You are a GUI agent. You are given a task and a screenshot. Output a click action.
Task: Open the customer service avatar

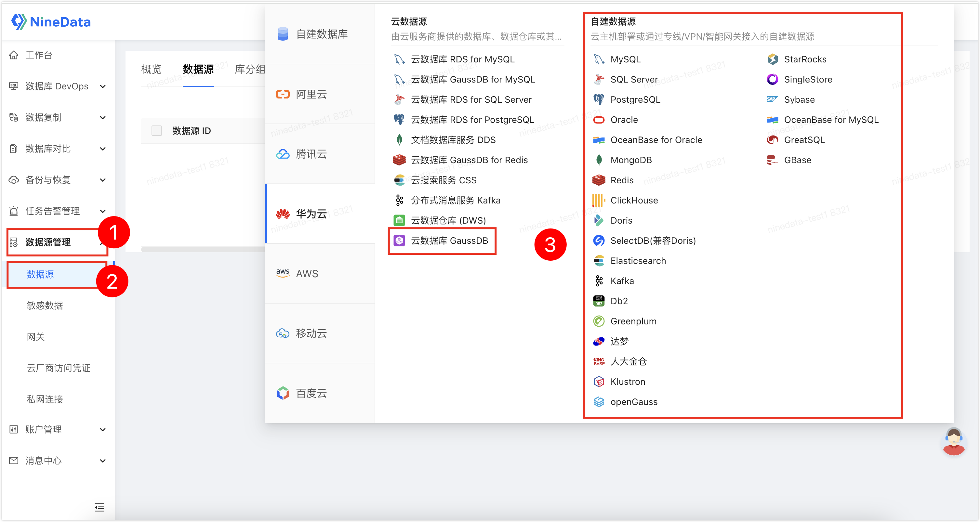pos(953,441)
